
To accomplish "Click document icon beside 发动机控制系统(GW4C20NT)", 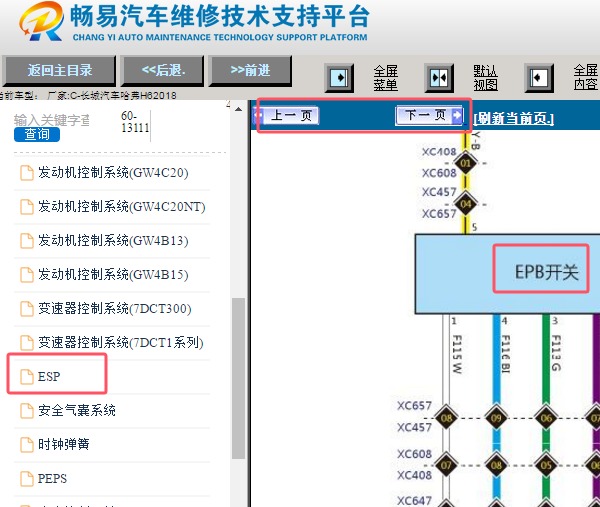I will click(x=27, y=207).
